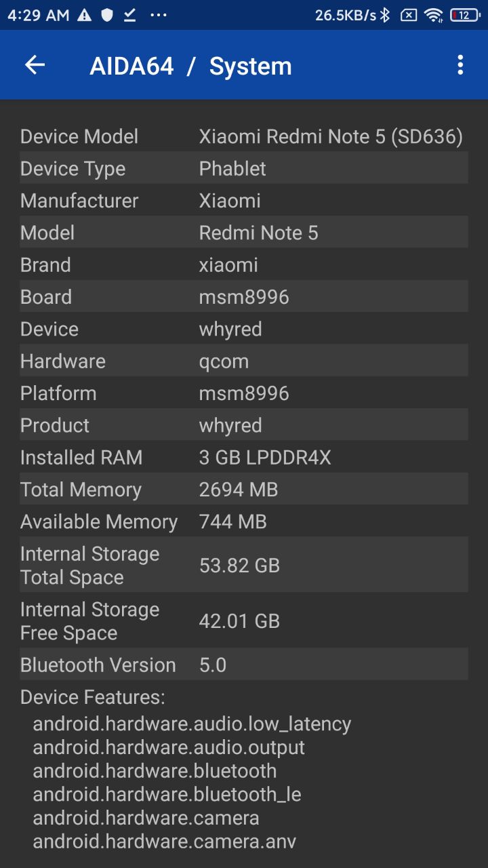Tap the Wi-Fi status icon
The image size is (488, 868).
pos(434,15)
